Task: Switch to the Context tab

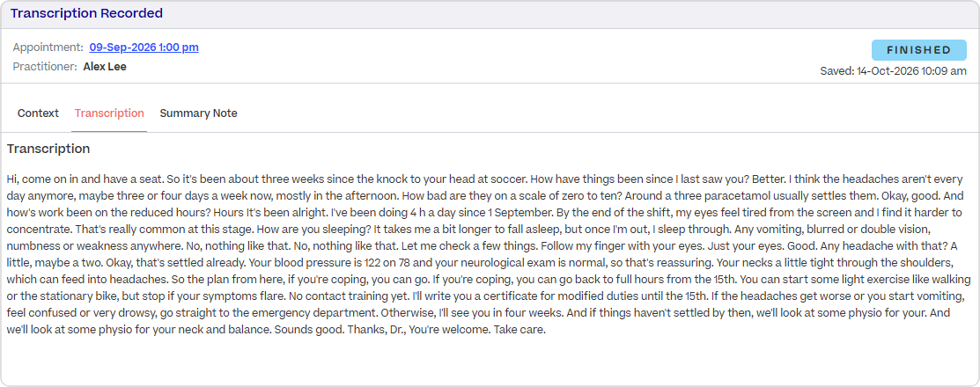Action: click(x=38, y=113)
